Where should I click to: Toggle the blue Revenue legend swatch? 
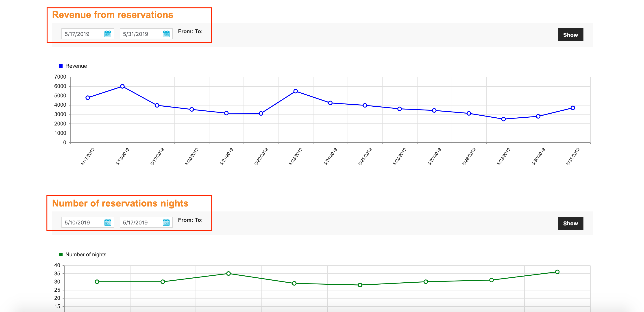61,66
